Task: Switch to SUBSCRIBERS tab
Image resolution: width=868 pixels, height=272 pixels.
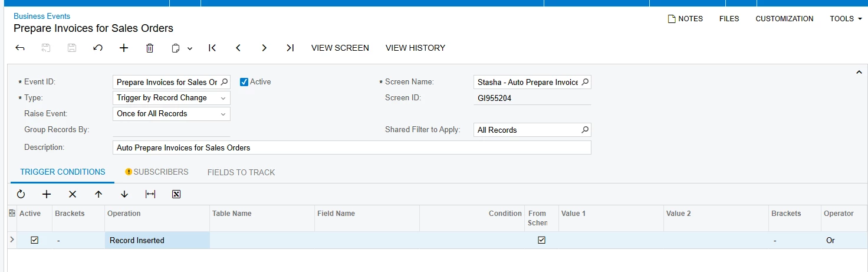Action: point(157,172)
